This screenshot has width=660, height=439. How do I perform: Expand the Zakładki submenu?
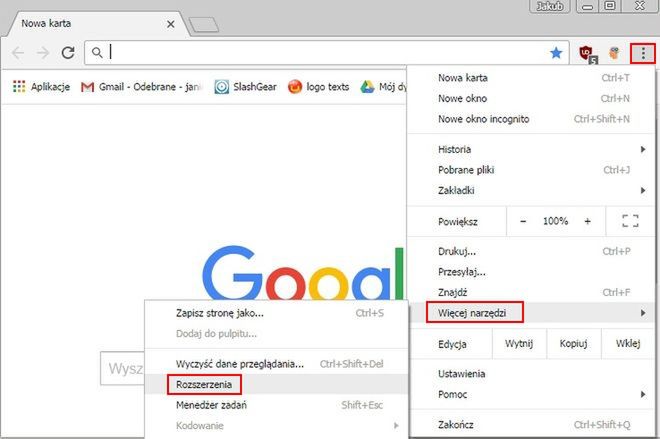(x=531, y=191)
